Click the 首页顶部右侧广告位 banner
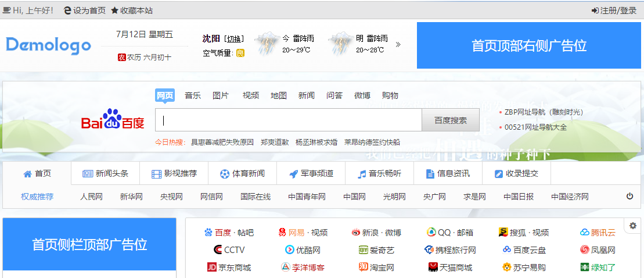Image resolution: width=644 pixels, height=278 pixels. click(528, 46)
